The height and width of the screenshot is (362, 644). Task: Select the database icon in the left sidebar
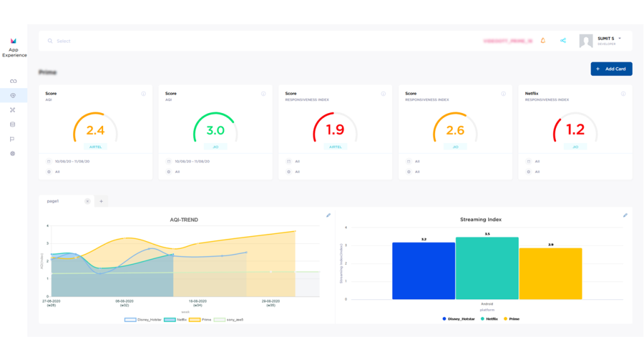tap(13, 124)
